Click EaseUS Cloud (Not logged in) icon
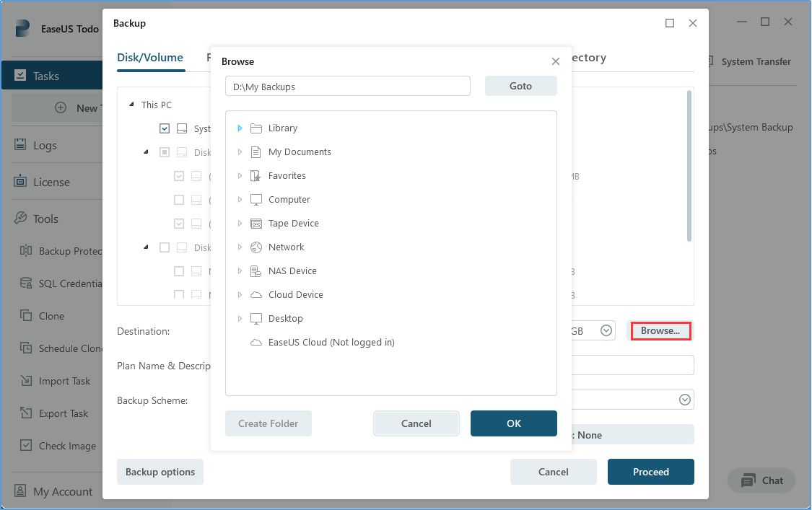Viewport: 812px width, 510px height. point(256,343)
